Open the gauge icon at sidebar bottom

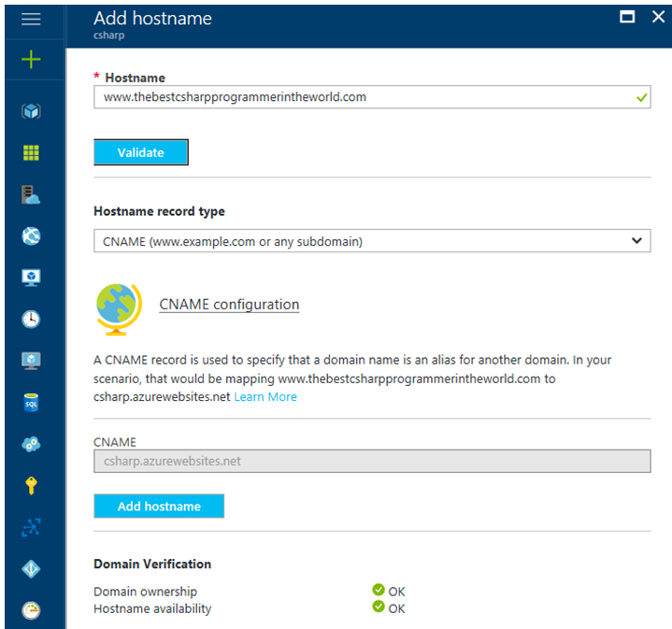point(32,610)
